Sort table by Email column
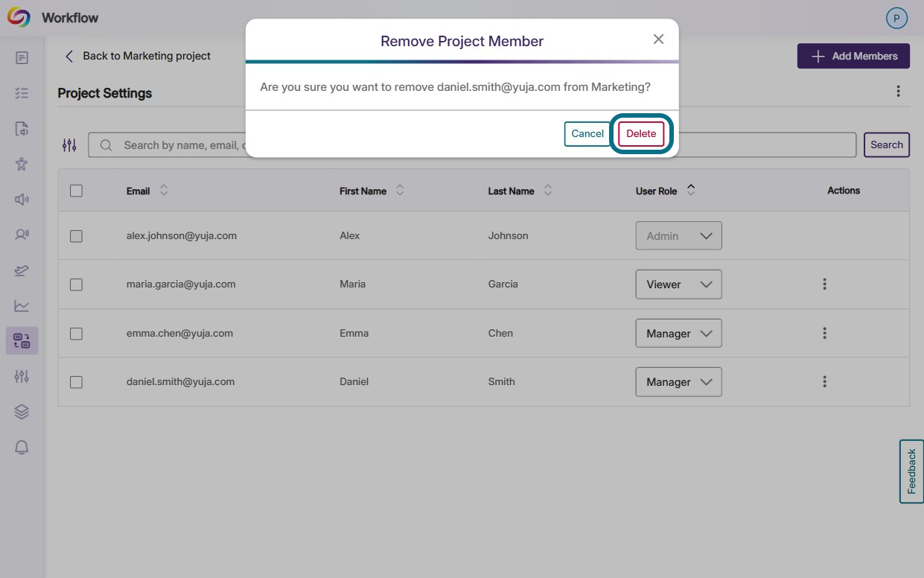Image resolution: width=924 pixels, height=578 pixels. point(164,191)
